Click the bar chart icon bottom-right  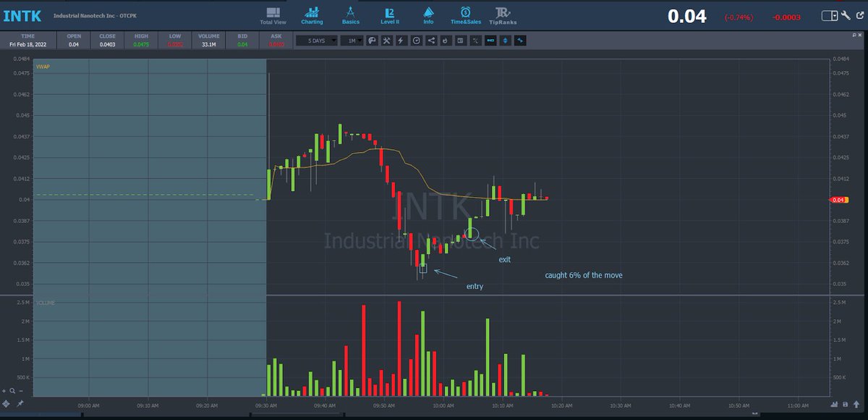click(x=835, y=403)
